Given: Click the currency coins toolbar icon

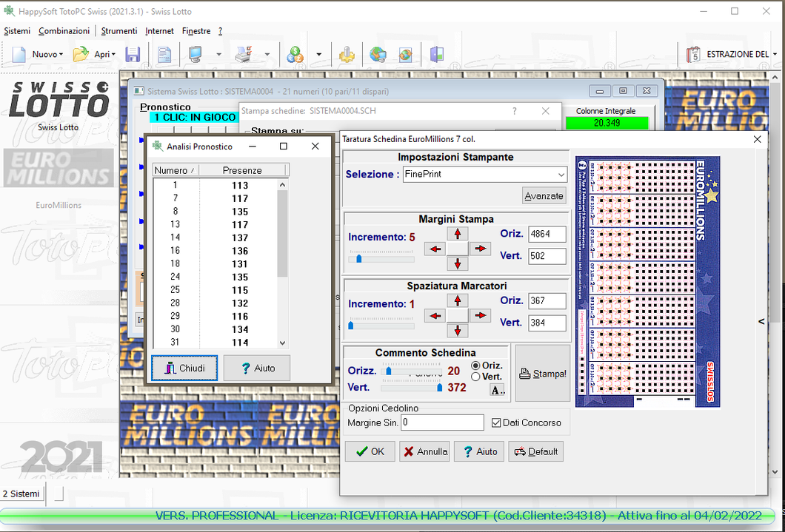Looking at the screenshot, I should point(295,54).
